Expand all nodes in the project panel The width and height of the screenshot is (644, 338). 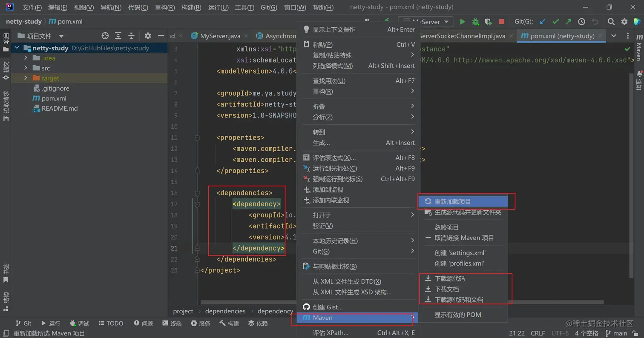pyautogui.click(x=118, y=36)
